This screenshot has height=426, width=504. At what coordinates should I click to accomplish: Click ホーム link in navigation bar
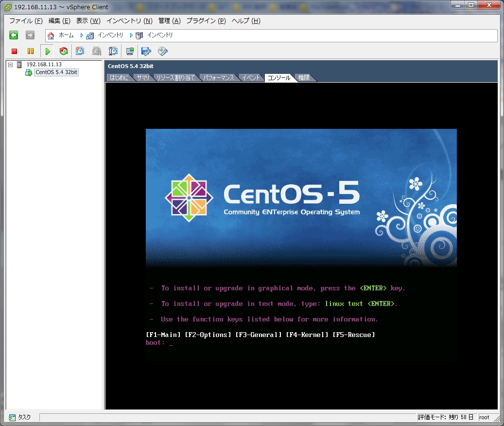pos(66,35)
